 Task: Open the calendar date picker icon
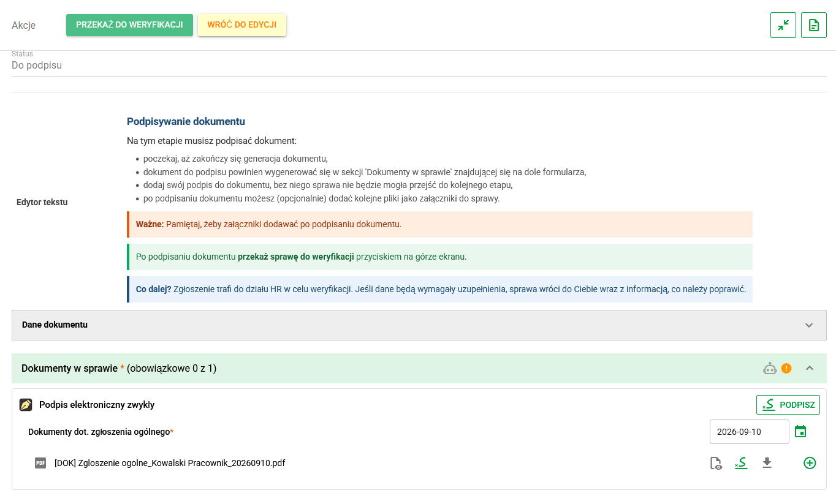(x=800, y=432)
